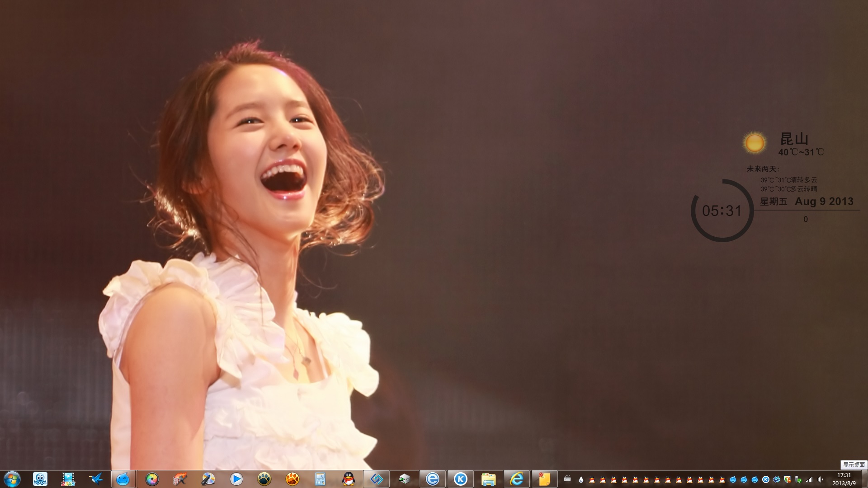Screen dimensions: 868x488
Task: Click the 未来两天 forecast heading
Action: point(763,169)
